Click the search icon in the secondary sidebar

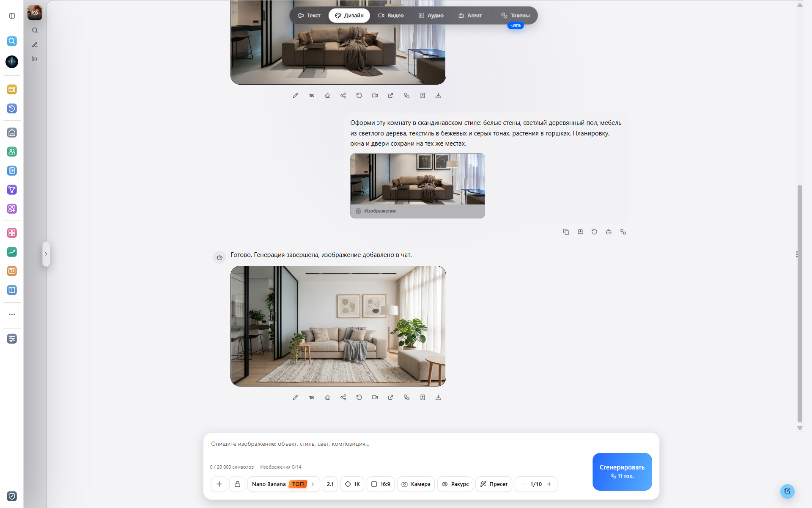tap(35, 30)
